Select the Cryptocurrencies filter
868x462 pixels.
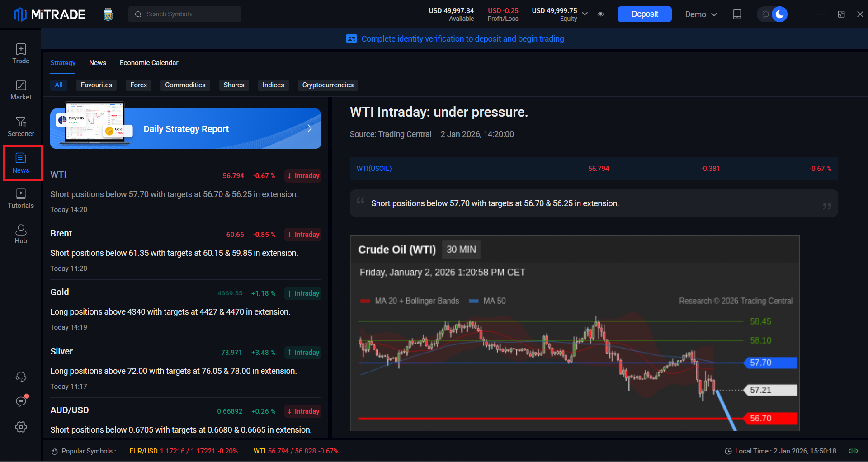pos(328,85)
